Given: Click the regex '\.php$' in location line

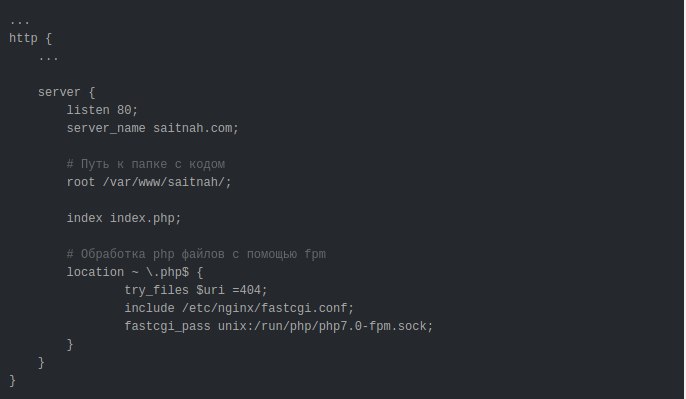Looking at the screenshot, I should pyautogui.click(x=167, y=272).
